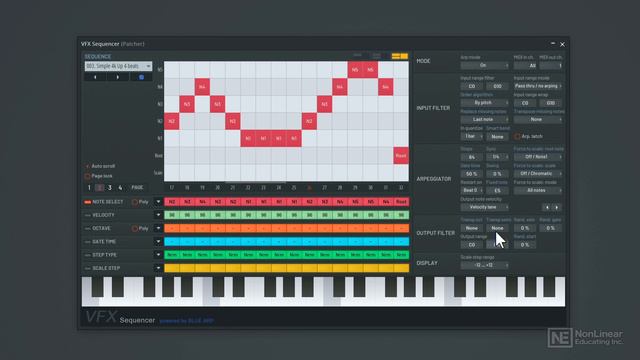Select the SCALE STEP lane indicator
640x360 pixels.
(87, 268)
